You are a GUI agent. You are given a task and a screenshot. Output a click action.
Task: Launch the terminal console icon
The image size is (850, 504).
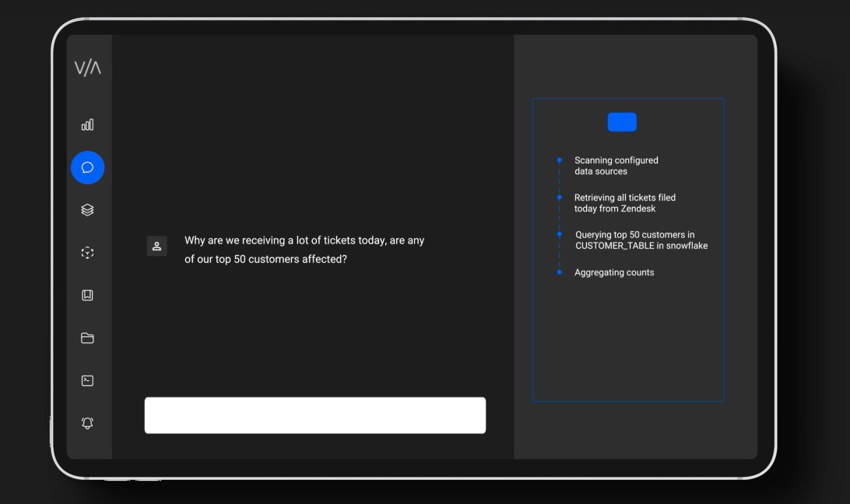tap(87, 381)
